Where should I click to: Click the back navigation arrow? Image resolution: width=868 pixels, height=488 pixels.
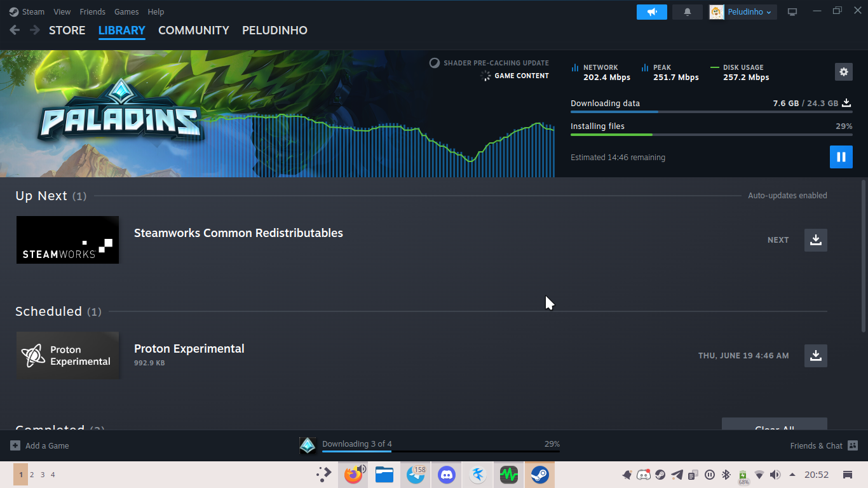tap(15, 30)
